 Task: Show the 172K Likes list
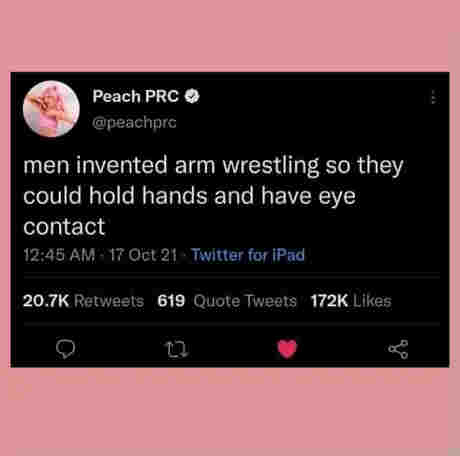click(351, 301)
